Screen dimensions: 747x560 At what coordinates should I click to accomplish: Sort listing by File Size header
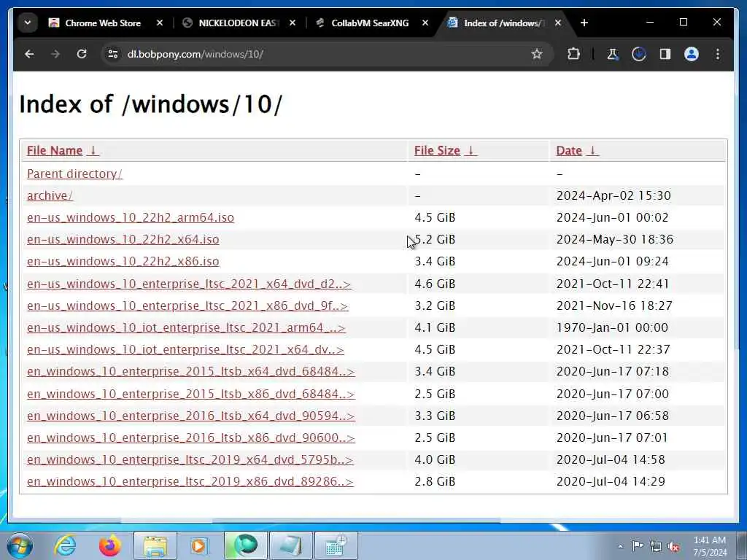(437, 150)
